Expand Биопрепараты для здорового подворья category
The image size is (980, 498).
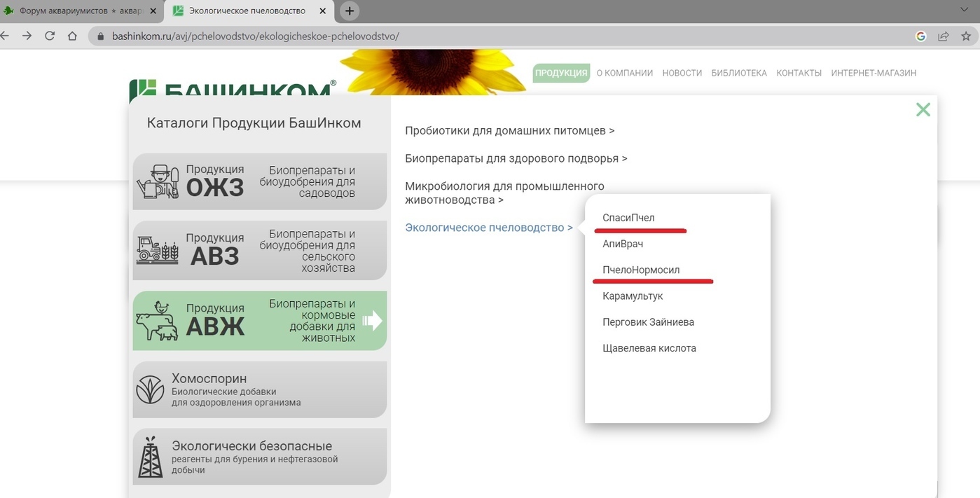point(516,158)
